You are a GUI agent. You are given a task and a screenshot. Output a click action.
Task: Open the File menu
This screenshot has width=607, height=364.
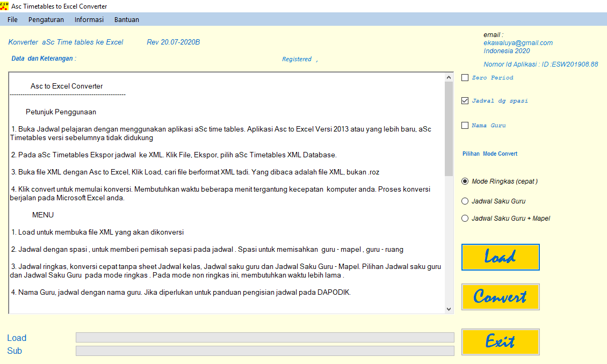(12, 20)
